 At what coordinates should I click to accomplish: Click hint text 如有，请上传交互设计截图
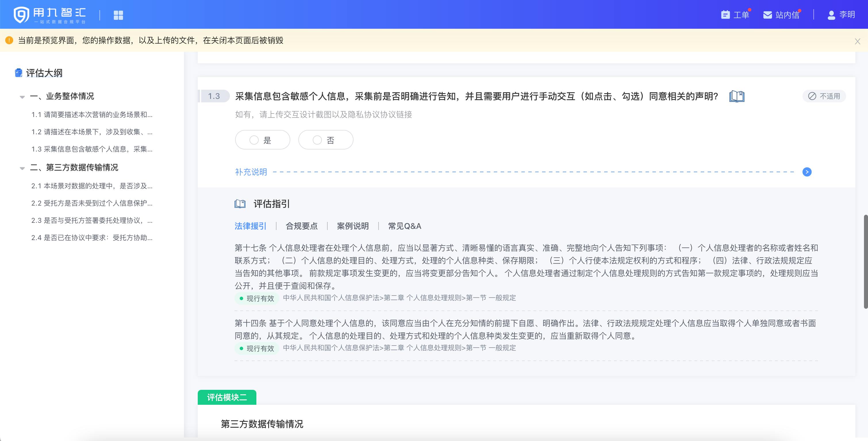click(323, 115)
